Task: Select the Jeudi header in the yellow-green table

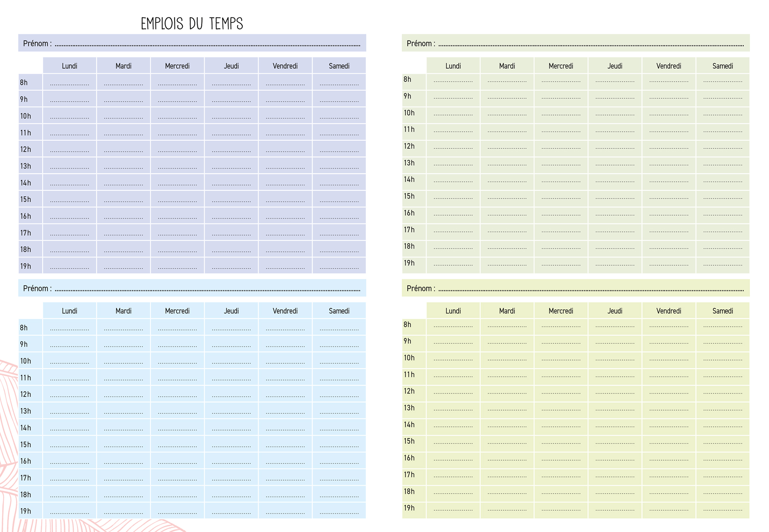Action: (x=615, y=311)
